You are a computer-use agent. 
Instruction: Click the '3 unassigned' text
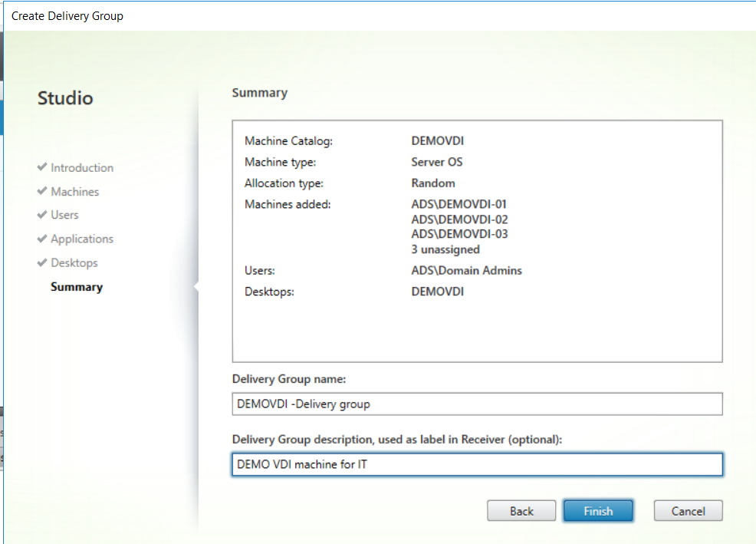click(x=445, y=249)
